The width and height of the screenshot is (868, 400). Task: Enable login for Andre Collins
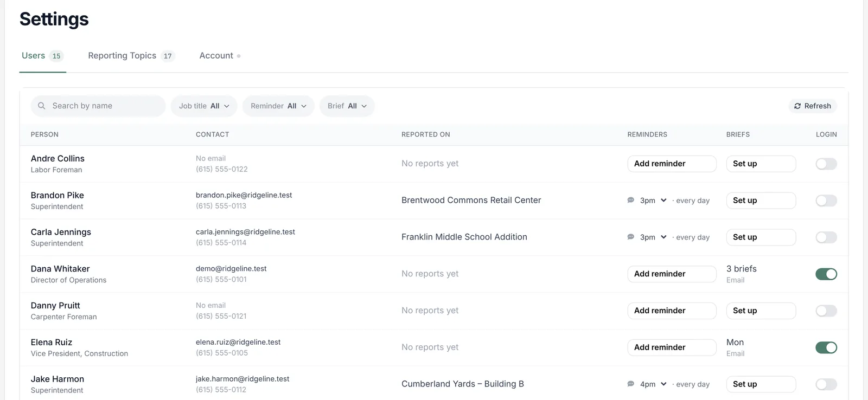pos(826,164)
